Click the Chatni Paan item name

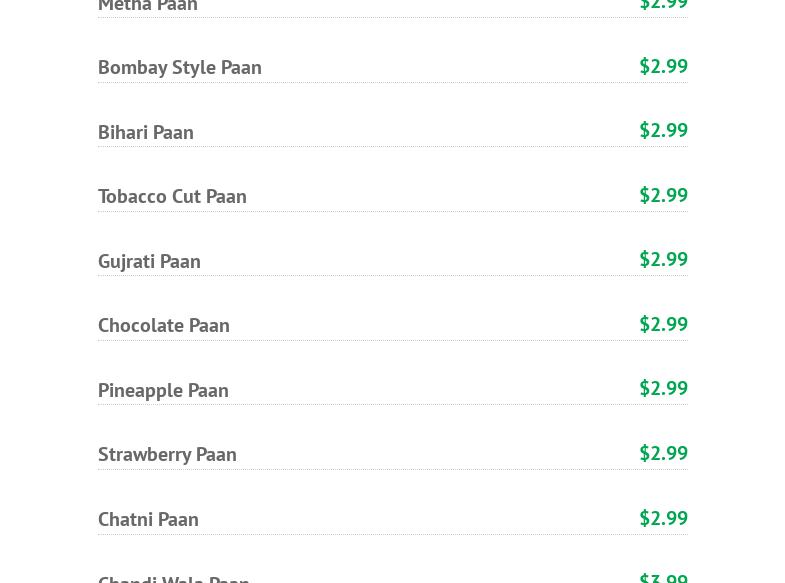(x=148, y=519)
